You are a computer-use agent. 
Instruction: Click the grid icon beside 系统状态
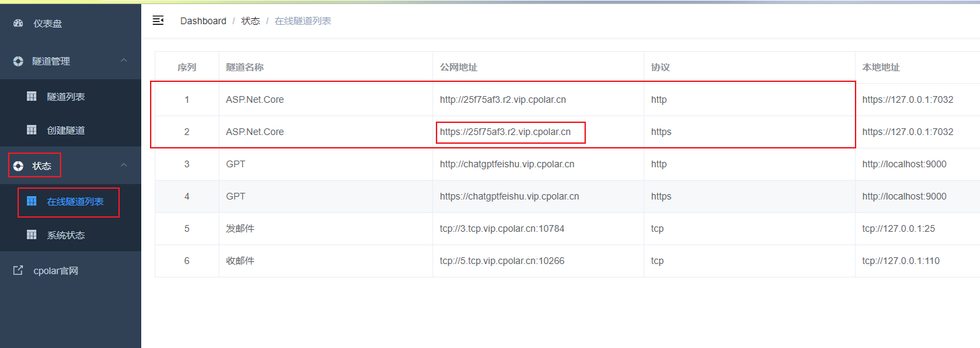pos(32,235)
